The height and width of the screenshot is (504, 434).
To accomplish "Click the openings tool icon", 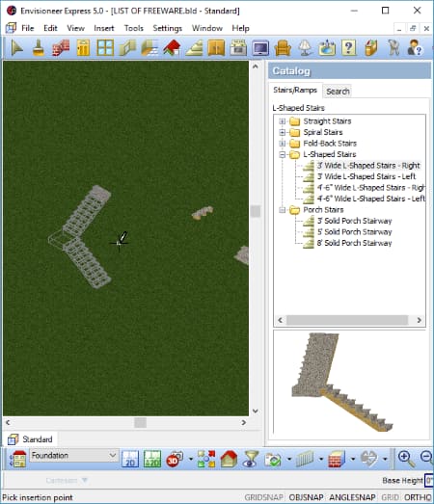I will coord(127,48).
